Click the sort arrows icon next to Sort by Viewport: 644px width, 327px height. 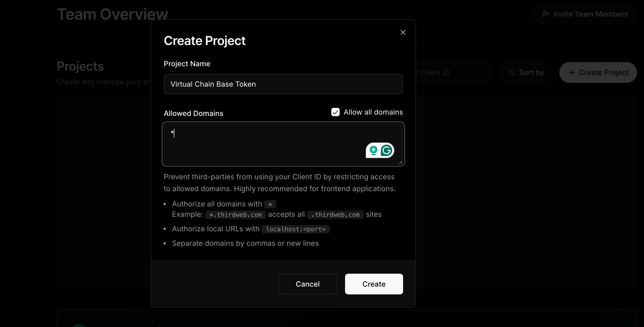(x=512, y=72)
